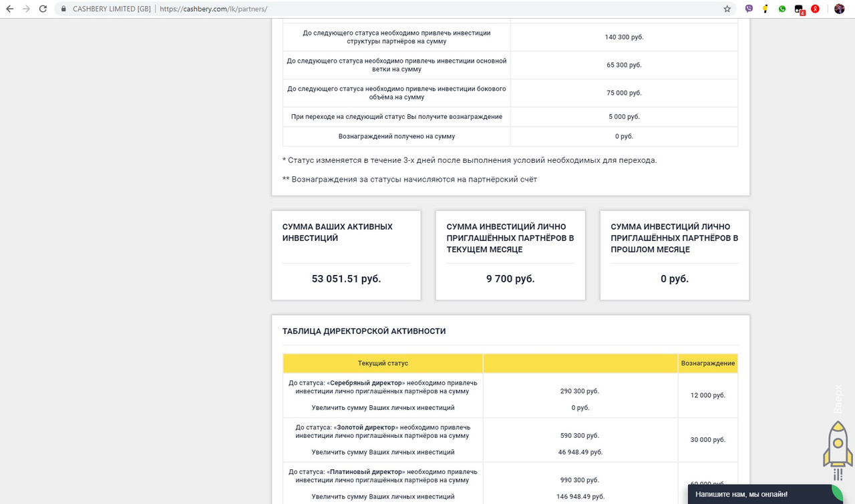Open the Chrome profile avatar
This screenshot has height=504, width=855.
click(840, 9)
